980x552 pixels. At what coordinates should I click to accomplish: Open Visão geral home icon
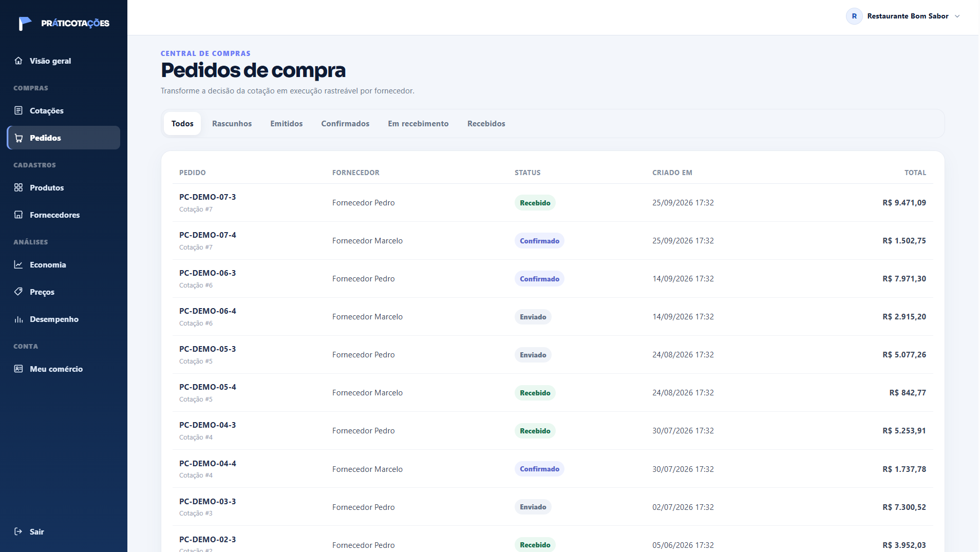pos(18,61)
